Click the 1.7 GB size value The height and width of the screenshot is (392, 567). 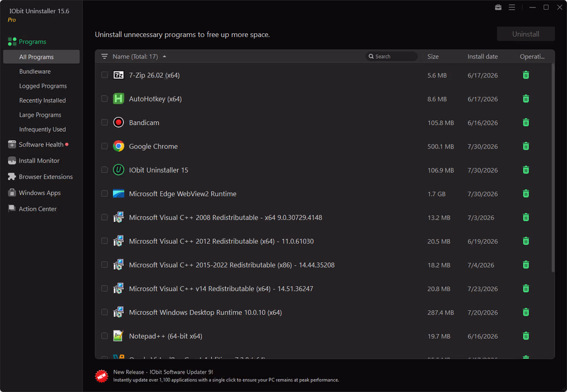[436, 194]
